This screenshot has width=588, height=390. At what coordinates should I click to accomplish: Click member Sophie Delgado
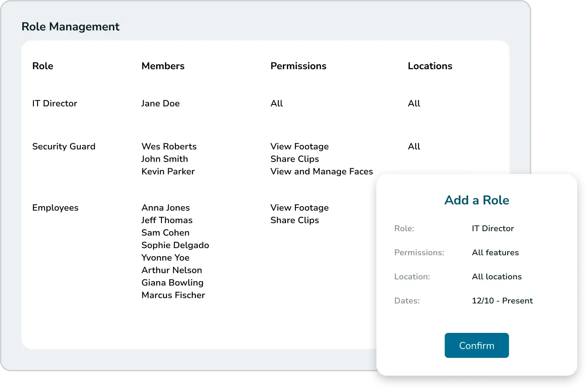tap(175, 245)
